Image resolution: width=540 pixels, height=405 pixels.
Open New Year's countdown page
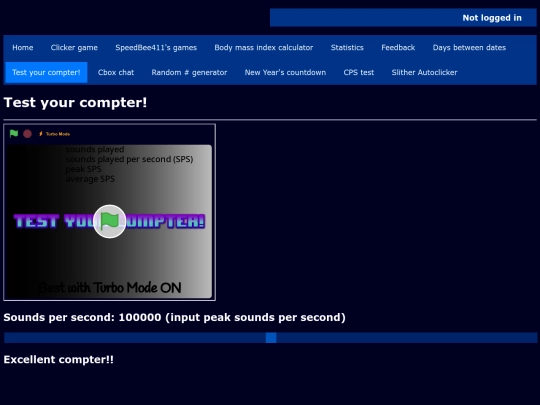285,72
